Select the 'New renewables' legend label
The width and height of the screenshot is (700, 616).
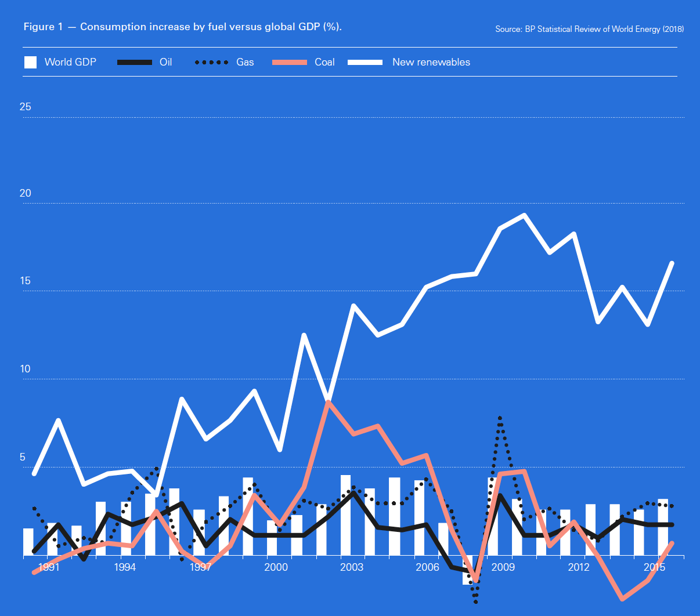[x=431, y=62]
